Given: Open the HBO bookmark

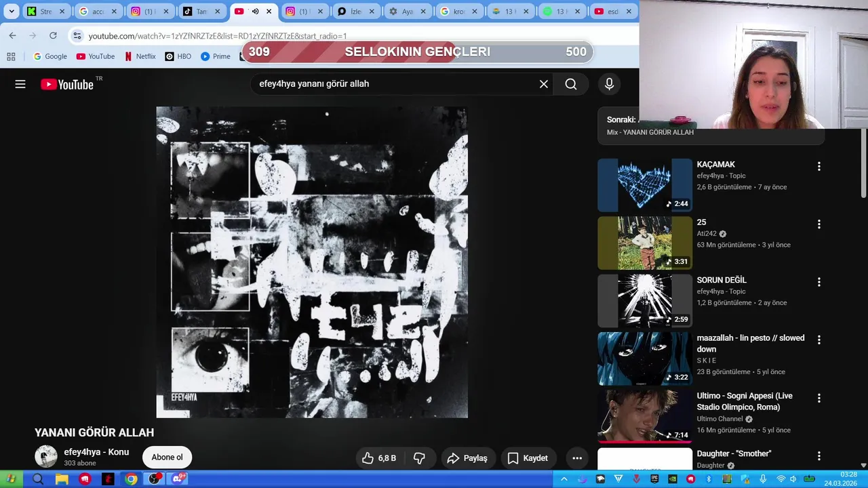Looking at the screenshot, I should point(178,57).
